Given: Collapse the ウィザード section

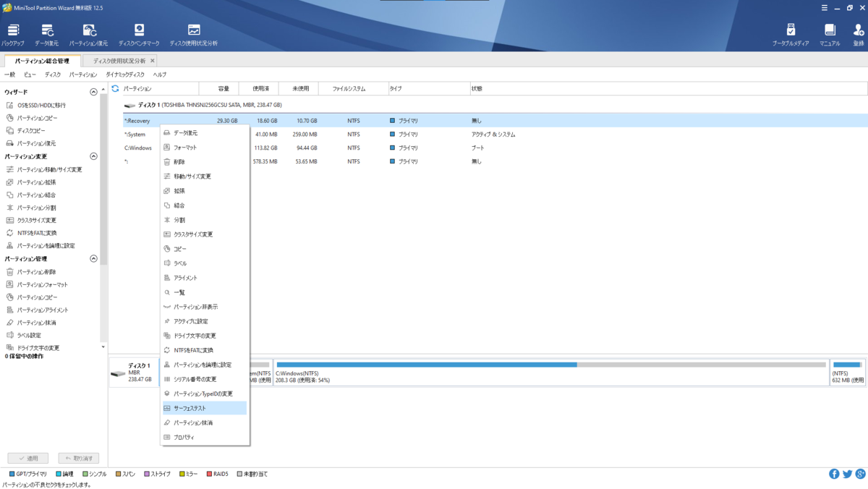Looking at the screenshot, I should point(93,92).
